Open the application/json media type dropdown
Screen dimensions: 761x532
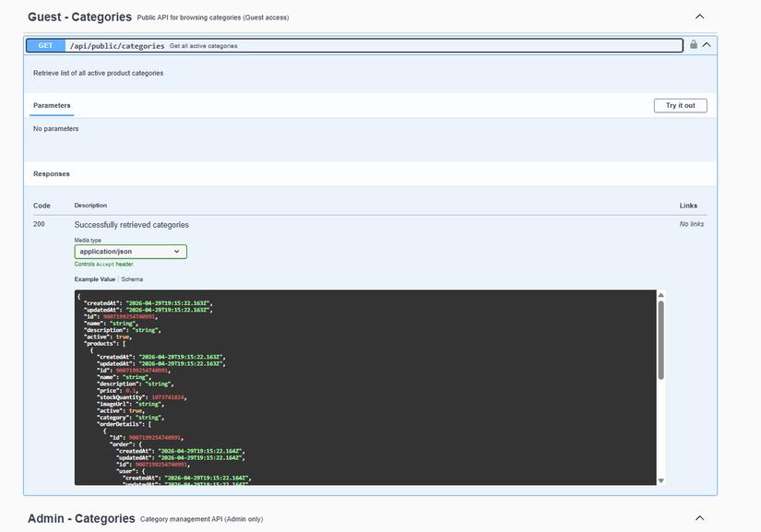click(131, 252)
